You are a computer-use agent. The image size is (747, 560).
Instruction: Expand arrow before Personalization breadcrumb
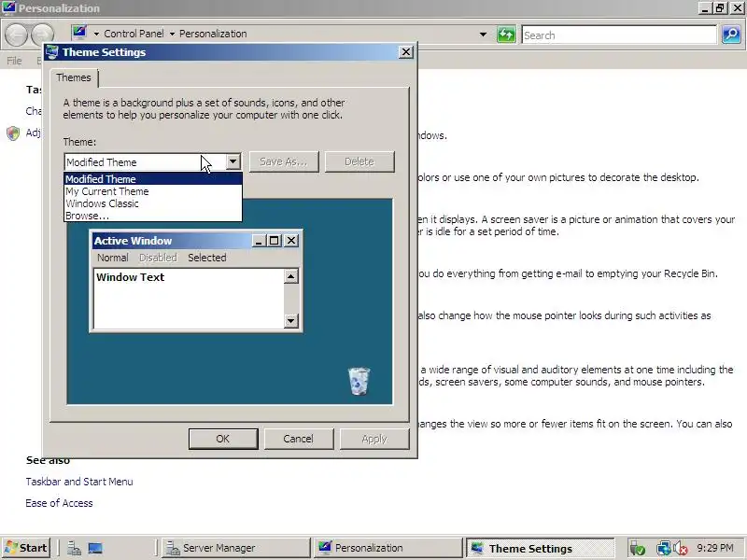[172, 34]
